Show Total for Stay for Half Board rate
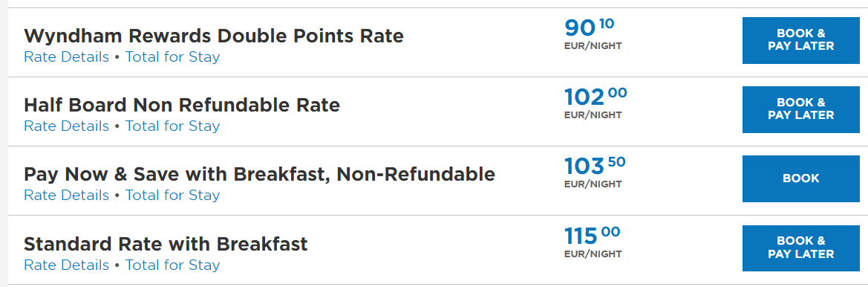Screen dimensions: 868x287 [173, 126]
